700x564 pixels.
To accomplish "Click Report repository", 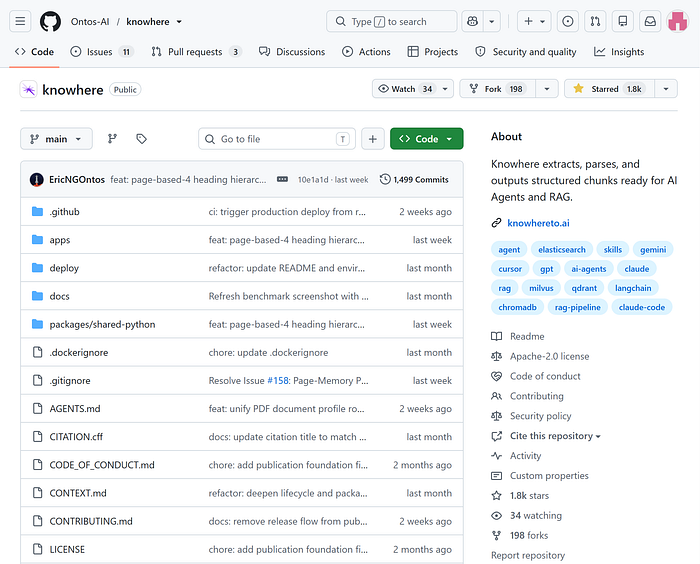I will pyautogui.click(x=528, y=555).
